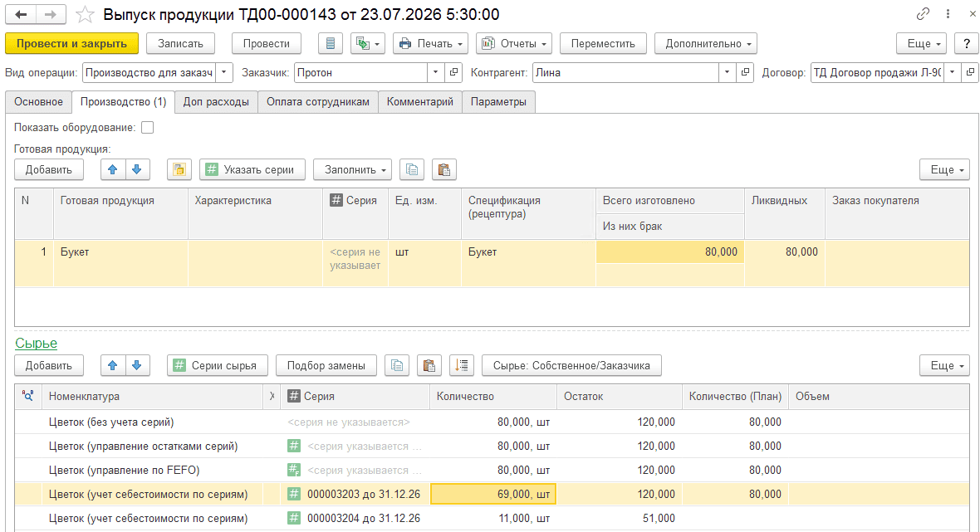Open create-based-on dropdown icon
Screen dimensions: 980x532
pos(367,44)
